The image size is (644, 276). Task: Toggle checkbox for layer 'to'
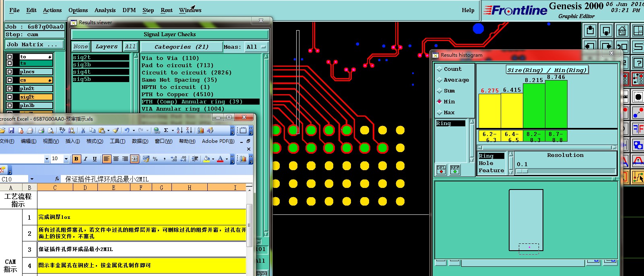tap(10, 57)
